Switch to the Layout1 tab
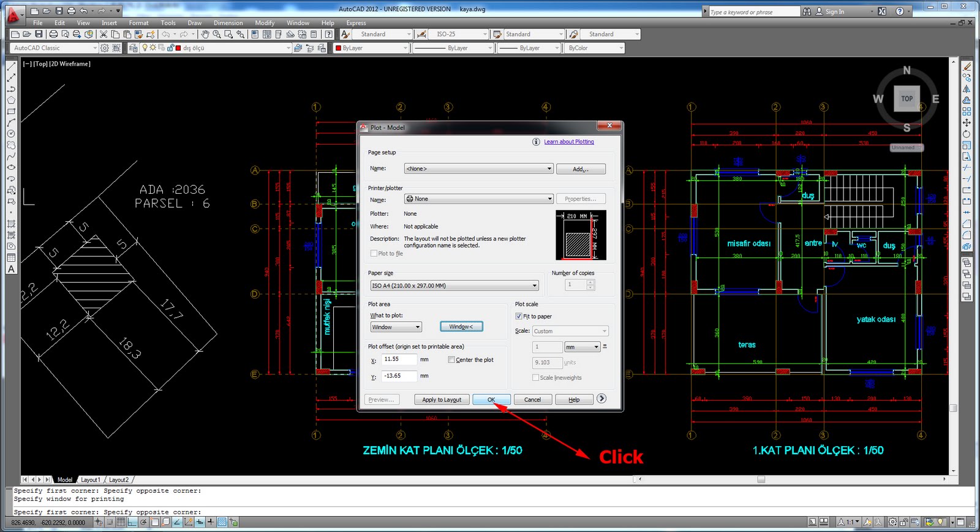This screenshot has height=532, width=980. tap(90, 480)
